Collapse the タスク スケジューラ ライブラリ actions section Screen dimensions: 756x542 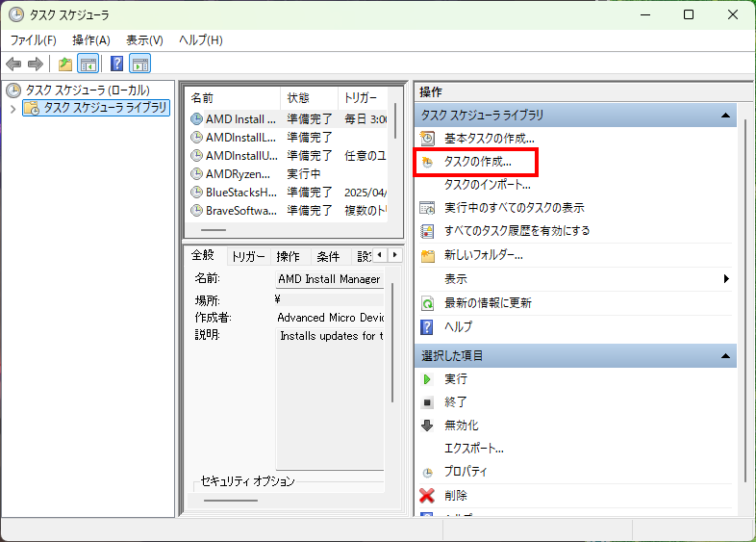pyautogui.click(x=726, y=116)
